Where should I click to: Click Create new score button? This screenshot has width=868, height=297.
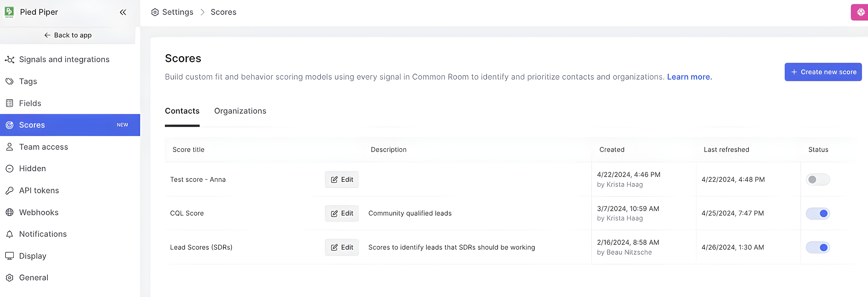[823, 72]
